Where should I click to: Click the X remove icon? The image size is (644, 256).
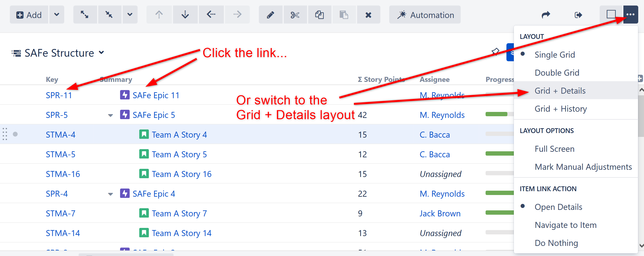368,15
